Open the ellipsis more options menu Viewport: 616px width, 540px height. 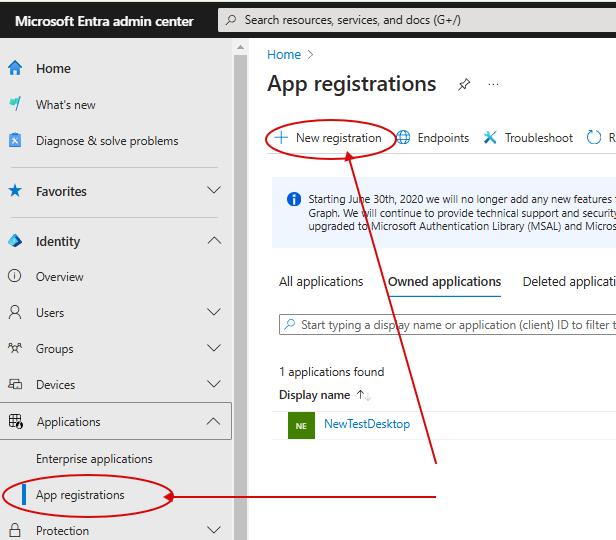tap(493, 84)
